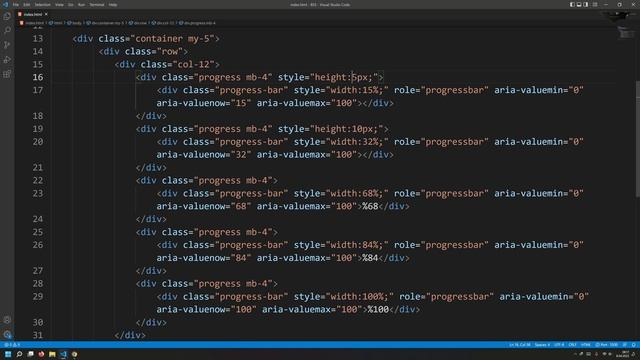
Task: Toggle the secondary side bar layout icon
Action: tap(586, 4)
